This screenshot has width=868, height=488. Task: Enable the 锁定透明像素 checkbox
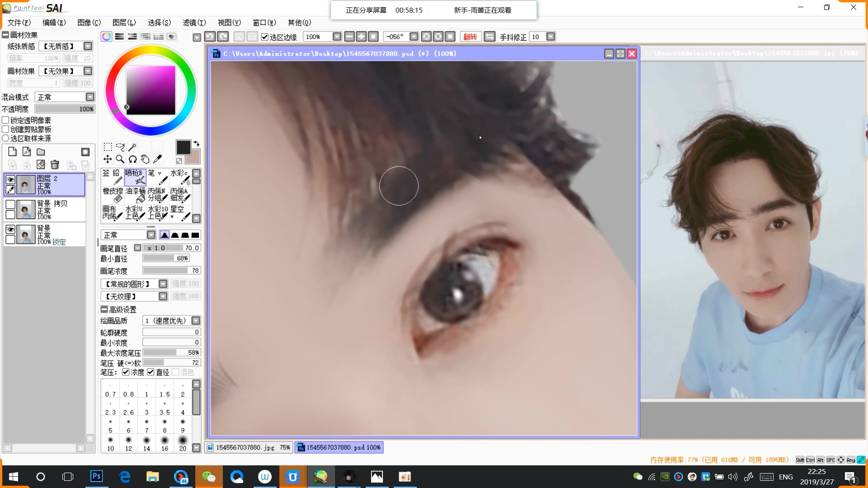click(6, 120)
